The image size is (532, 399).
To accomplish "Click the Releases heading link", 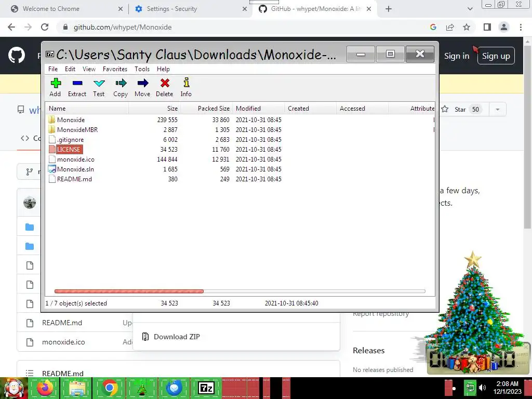I will pos(368,351).
